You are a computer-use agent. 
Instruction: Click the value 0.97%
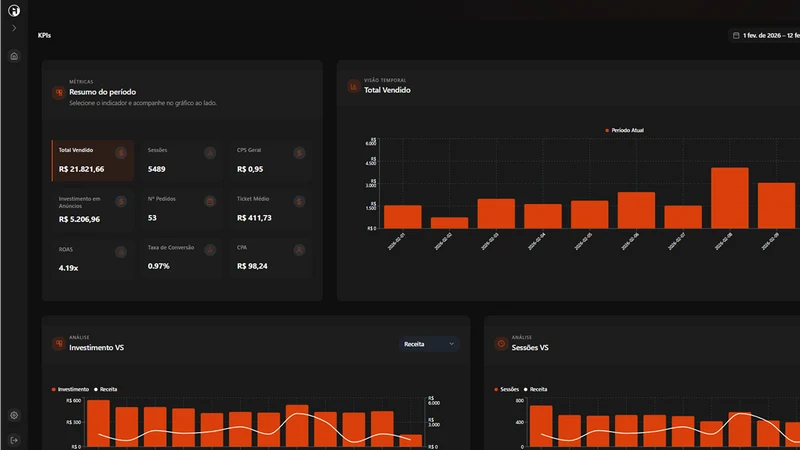[x=159, y=266]
